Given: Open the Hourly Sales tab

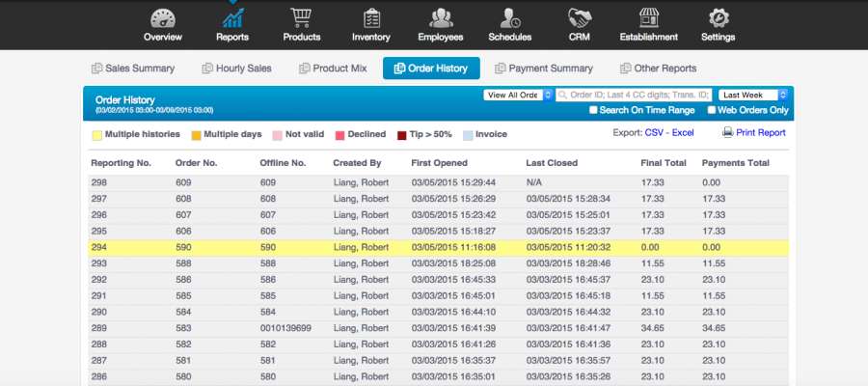Looking at the screenshot, I should 236,69.
